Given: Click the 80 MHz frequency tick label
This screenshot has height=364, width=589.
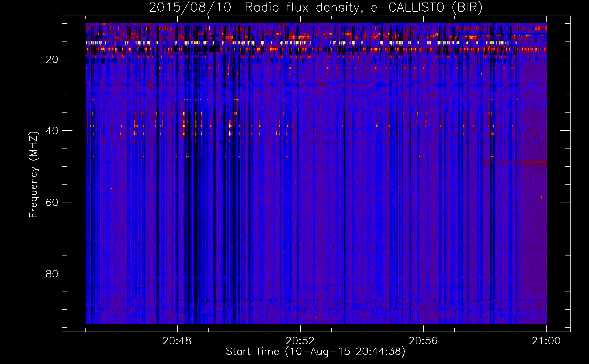Looking at the screenshot, I should pyautogui.click(x=52, y=274).
